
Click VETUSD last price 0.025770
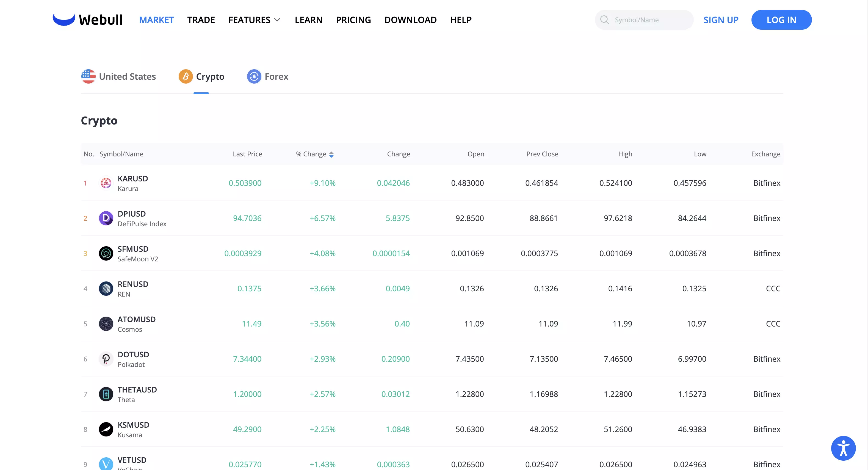point(245,465)
